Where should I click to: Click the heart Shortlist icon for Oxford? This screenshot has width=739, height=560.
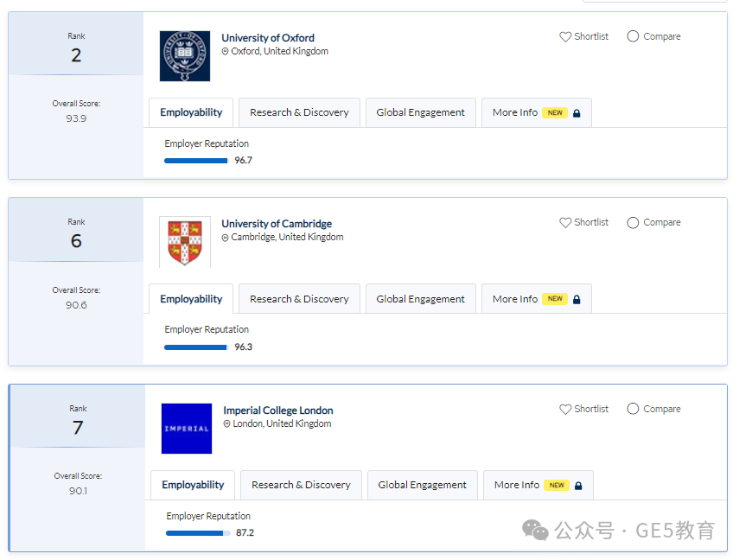(565, 37)
